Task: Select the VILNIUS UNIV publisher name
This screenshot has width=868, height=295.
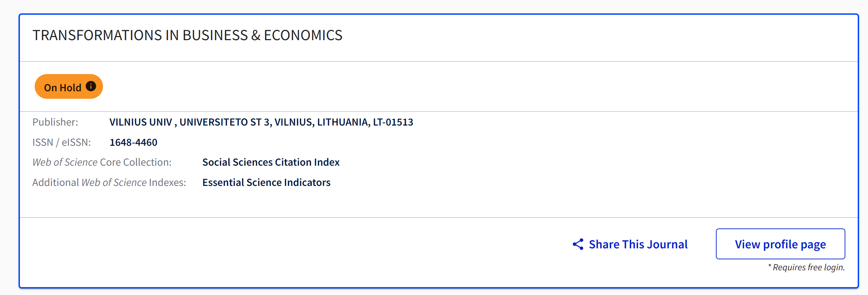Action: pyautogui.click(x=141, y=122)
